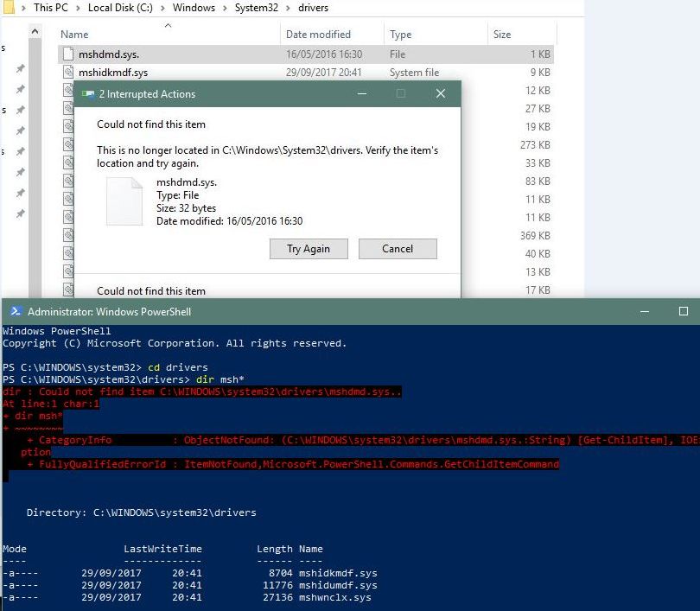Select mshdmd.sys. file row in Explorer
The width and height of the screenshot is (700, 611).
(306, 54)
